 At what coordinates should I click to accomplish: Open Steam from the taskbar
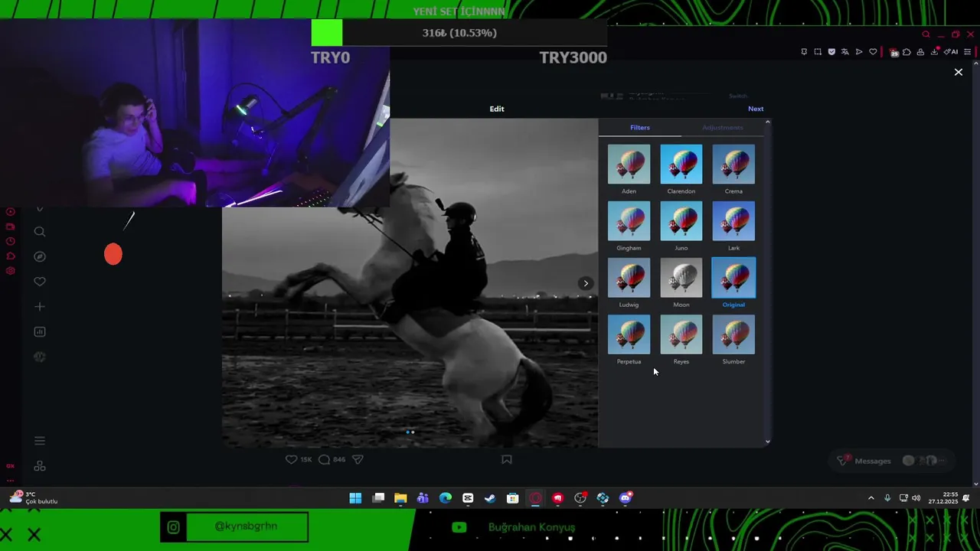click(x=490, y=498)
